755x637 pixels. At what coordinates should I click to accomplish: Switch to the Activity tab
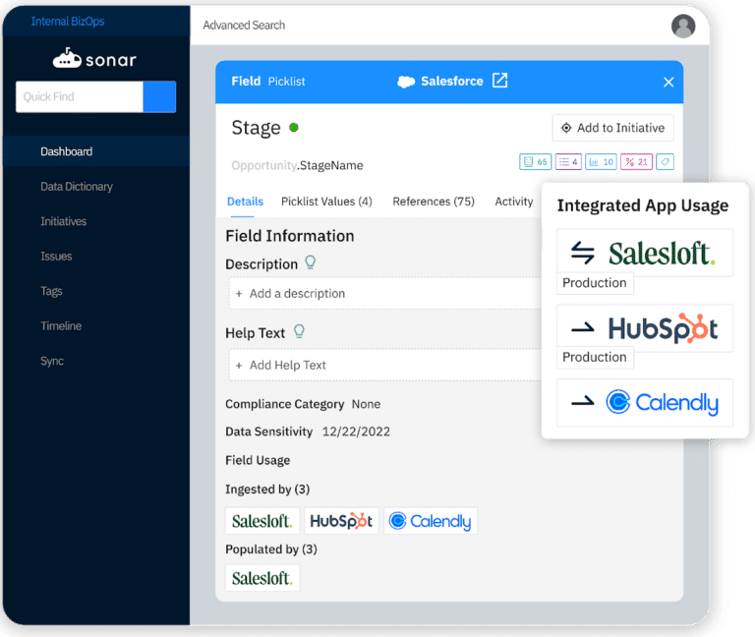click(514, 201)
